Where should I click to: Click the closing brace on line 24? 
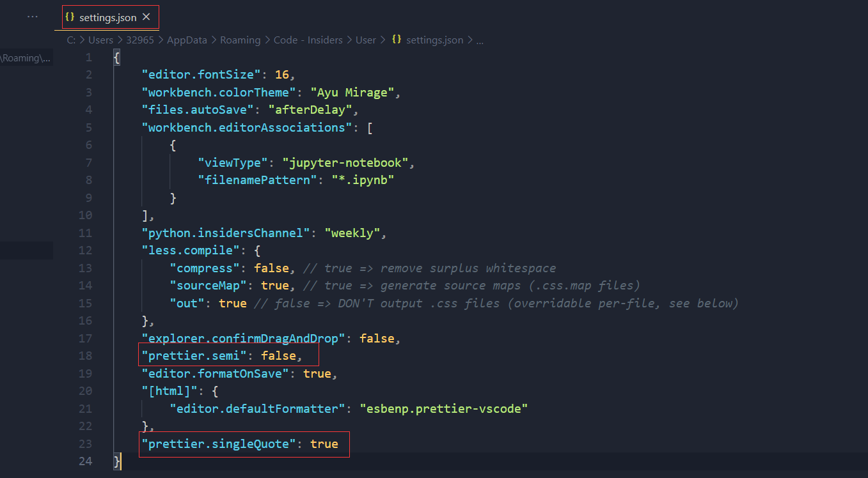116,461
